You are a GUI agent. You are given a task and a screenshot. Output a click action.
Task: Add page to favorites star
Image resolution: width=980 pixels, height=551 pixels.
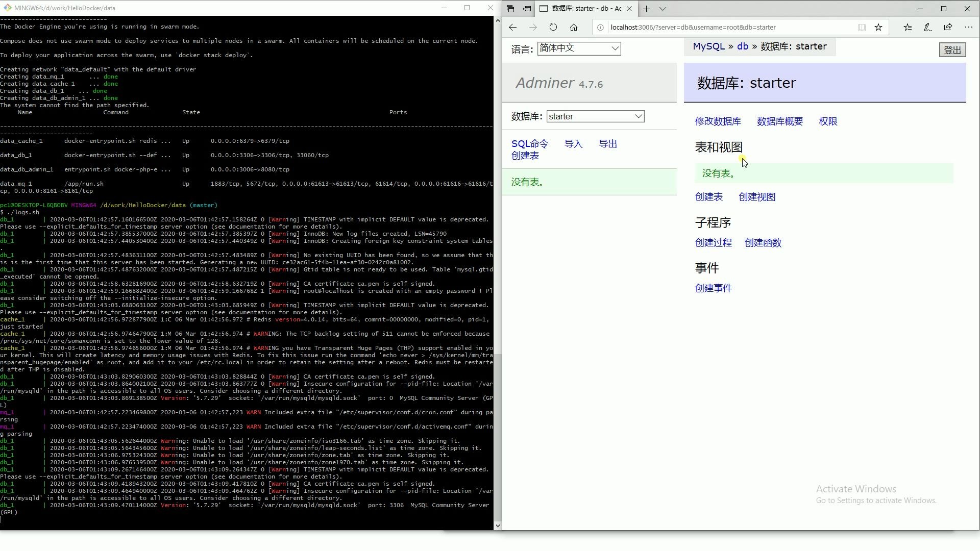click(x=878, y=28)
